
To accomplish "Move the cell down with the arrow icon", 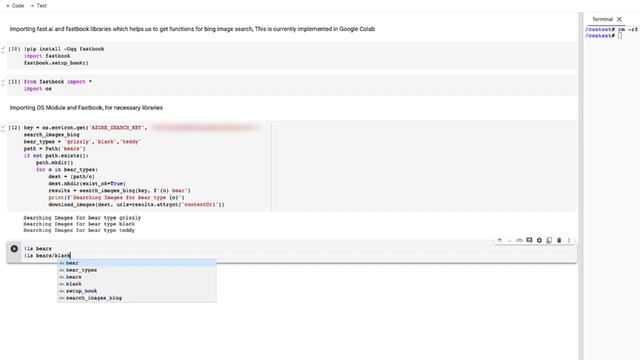I will tap(509, 240).
